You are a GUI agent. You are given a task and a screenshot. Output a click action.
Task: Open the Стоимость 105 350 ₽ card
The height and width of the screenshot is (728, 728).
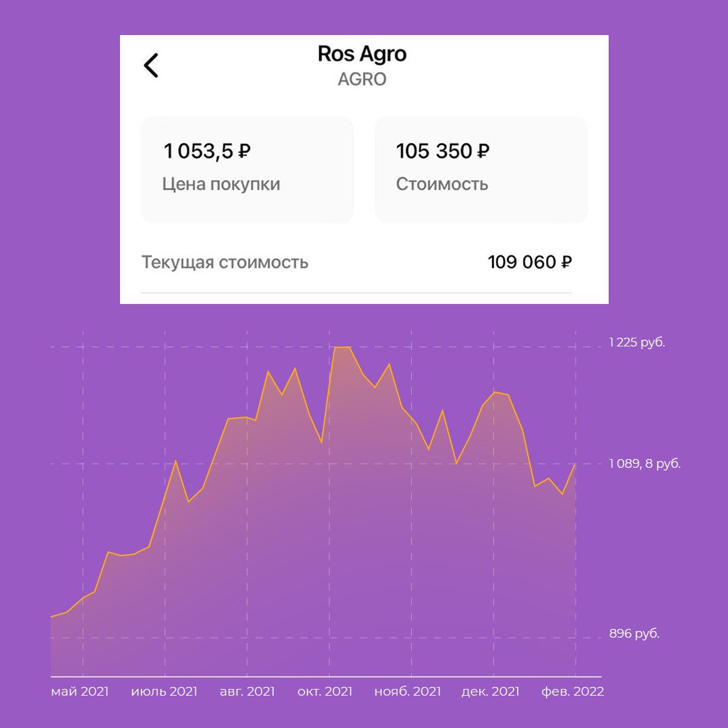click(481, 169)
